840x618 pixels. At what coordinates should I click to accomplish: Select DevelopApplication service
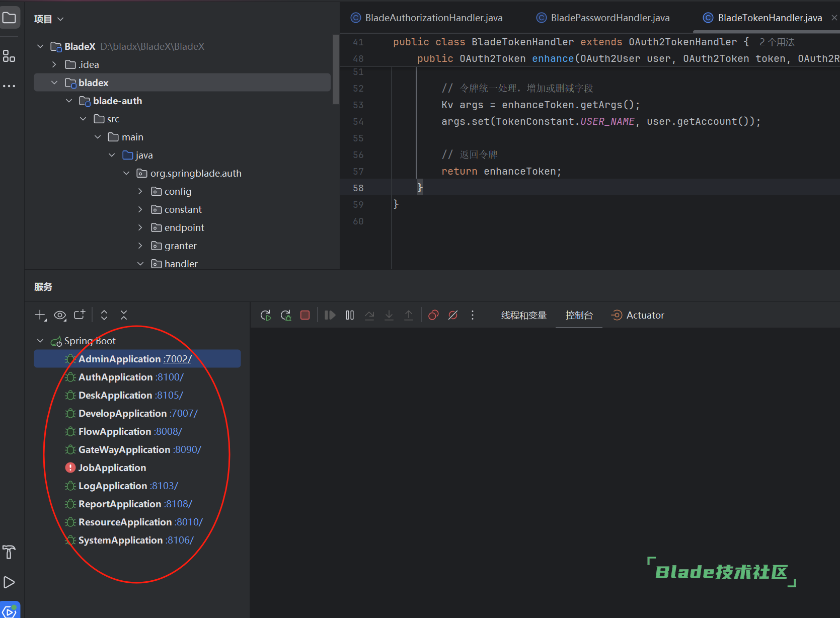[x=137, y=413]
